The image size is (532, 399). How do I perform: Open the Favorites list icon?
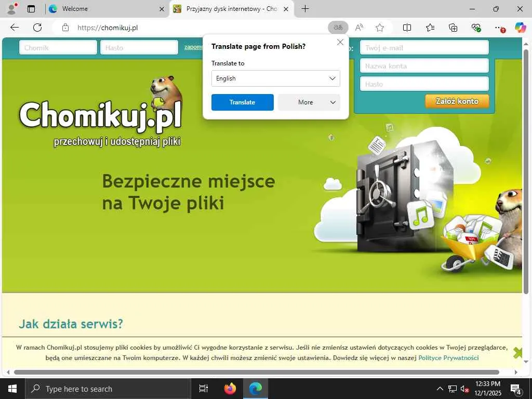pyautogui.click(x=430, y=28)
